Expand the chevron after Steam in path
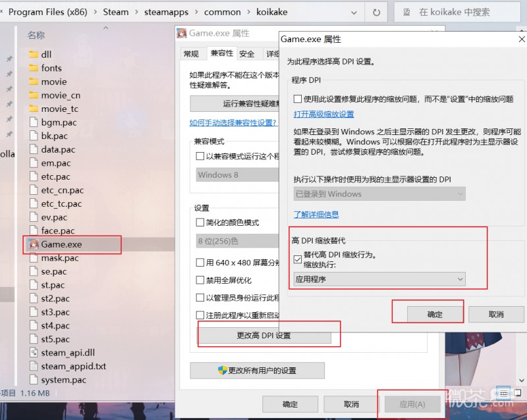527x420 pixels. [x=136, y=13]
